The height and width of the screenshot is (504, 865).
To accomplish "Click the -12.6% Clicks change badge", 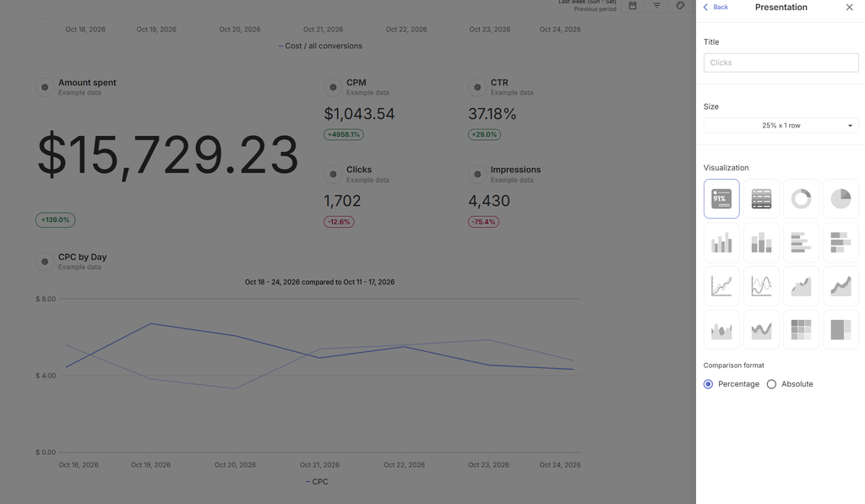I will point(339,222).
